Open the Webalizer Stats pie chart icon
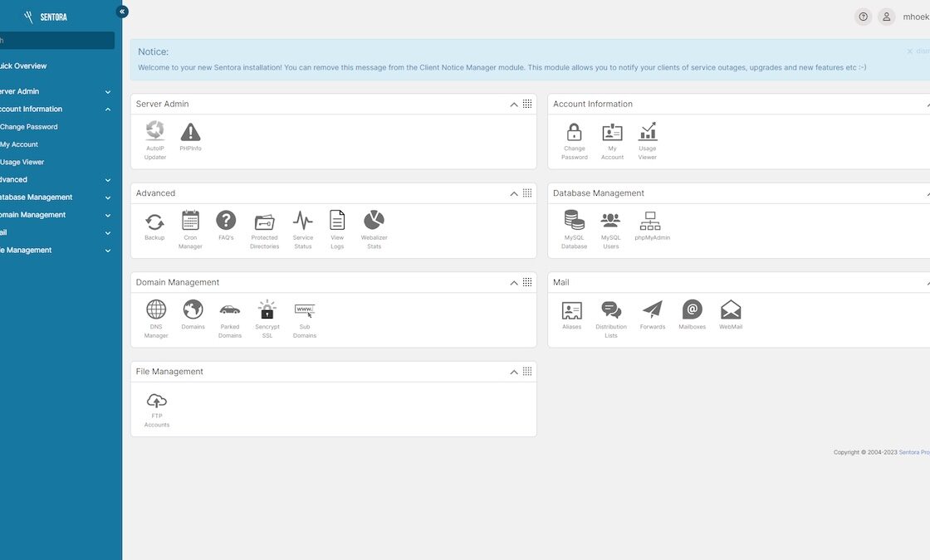The image size is (930, 560). click(x=374, y=221)
